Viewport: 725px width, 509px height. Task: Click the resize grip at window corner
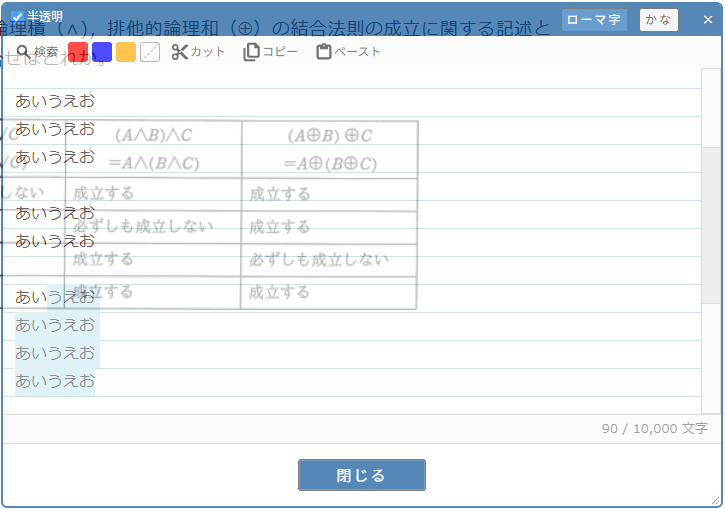coord(717,502)
